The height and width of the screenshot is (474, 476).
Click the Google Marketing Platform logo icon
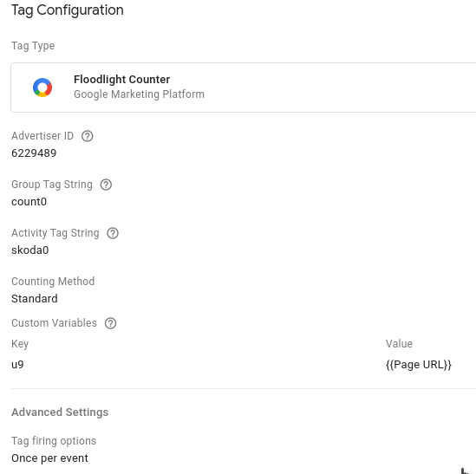(x=42, y=88)
